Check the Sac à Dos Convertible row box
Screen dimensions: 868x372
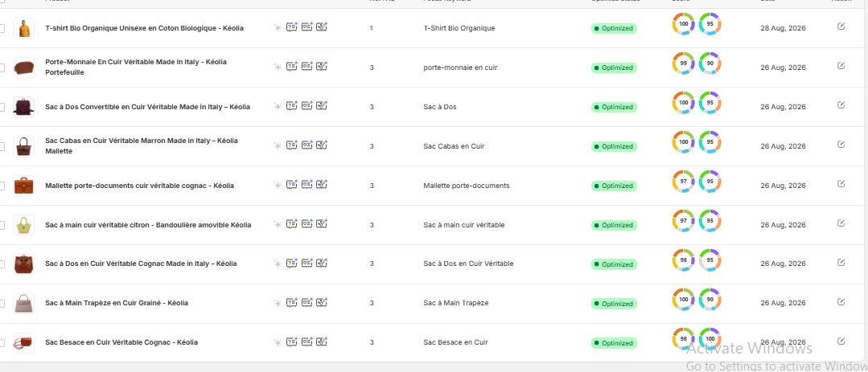click(x=2, y=107)
